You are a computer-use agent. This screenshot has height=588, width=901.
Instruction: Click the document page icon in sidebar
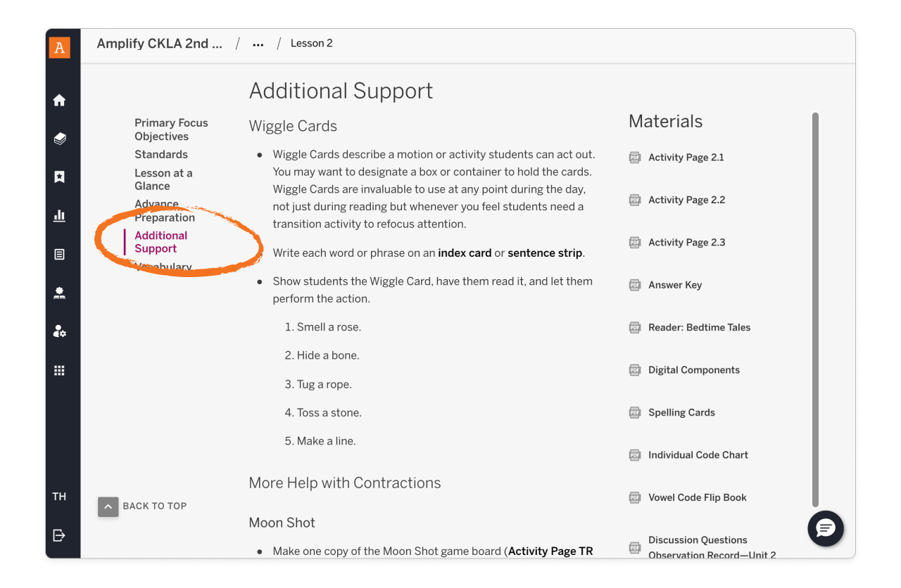[60, 255]
